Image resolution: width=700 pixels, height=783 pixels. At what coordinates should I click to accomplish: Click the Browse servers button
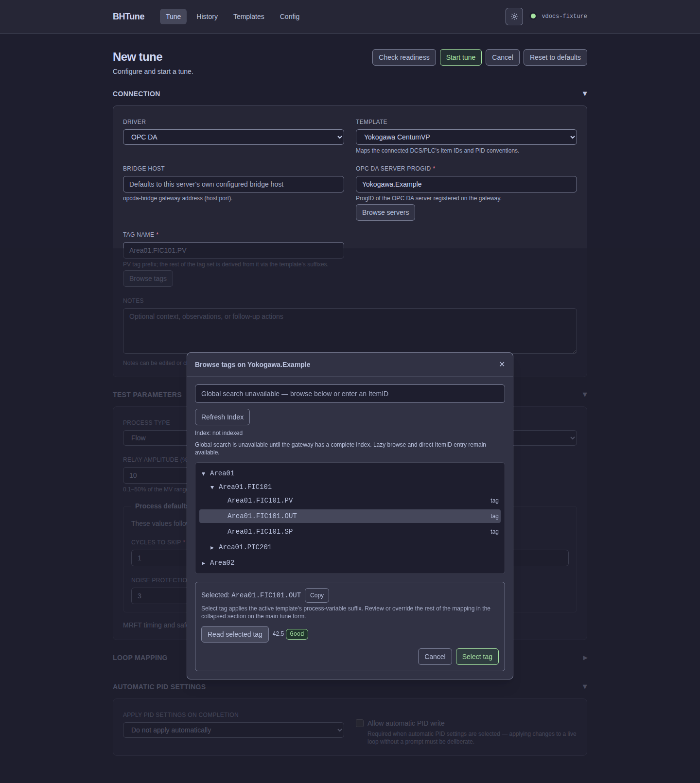pyautogui.click(x=385, y=212)
